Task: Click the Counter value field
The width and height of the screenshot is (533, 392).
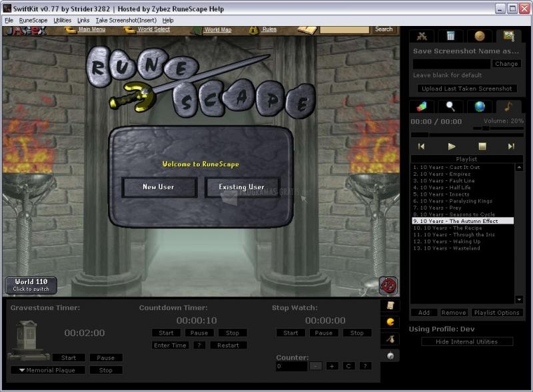Action: [292, 366]
